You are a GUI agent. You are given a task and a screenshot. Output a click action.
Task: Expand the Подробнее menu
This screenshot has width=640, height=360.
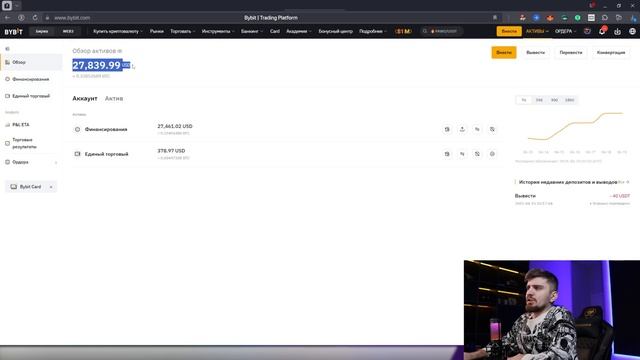pos(373,31)
